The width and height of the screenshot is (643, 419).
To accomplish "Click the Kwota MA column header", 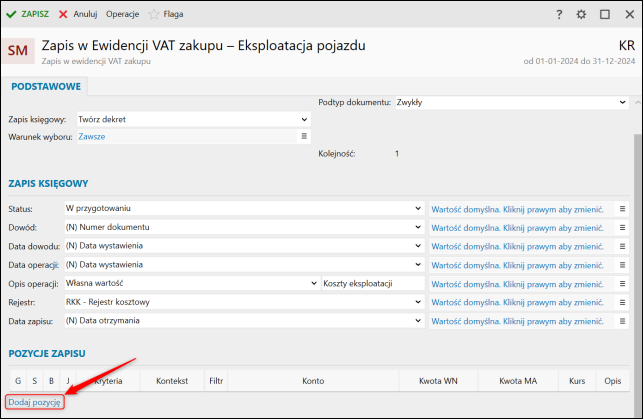I will (518, 381).
